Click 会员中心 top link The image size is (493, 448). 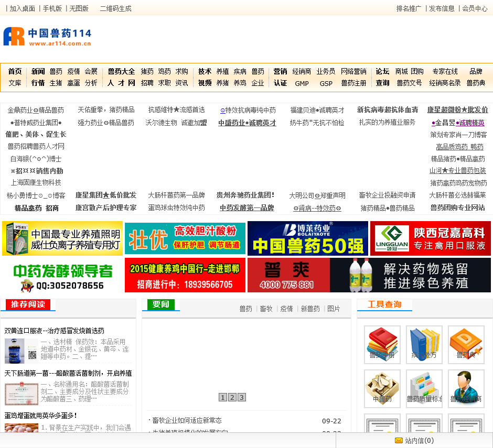tap(475, 8)
